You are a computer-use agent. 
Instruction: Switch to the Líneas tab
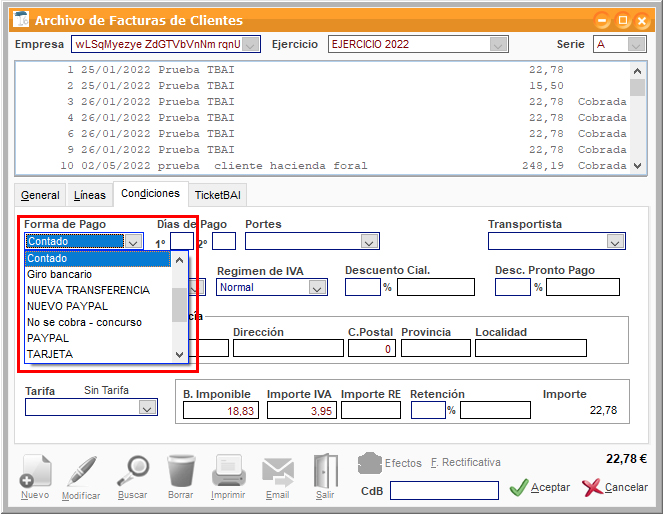click(x=89, y=195)
